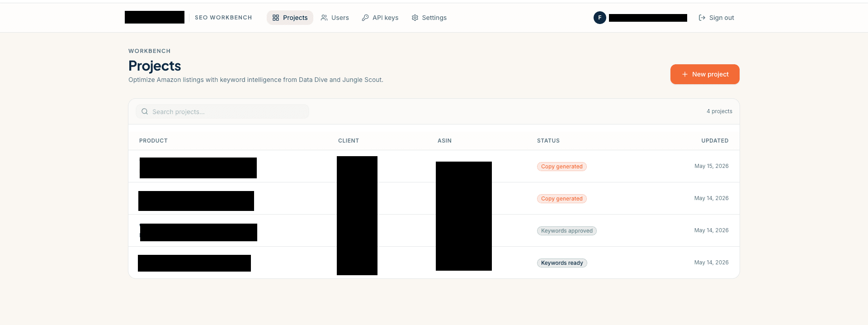Click the user avatar with letter F
The height and width of the screenshot is (325, 868).
coord(600,18)
